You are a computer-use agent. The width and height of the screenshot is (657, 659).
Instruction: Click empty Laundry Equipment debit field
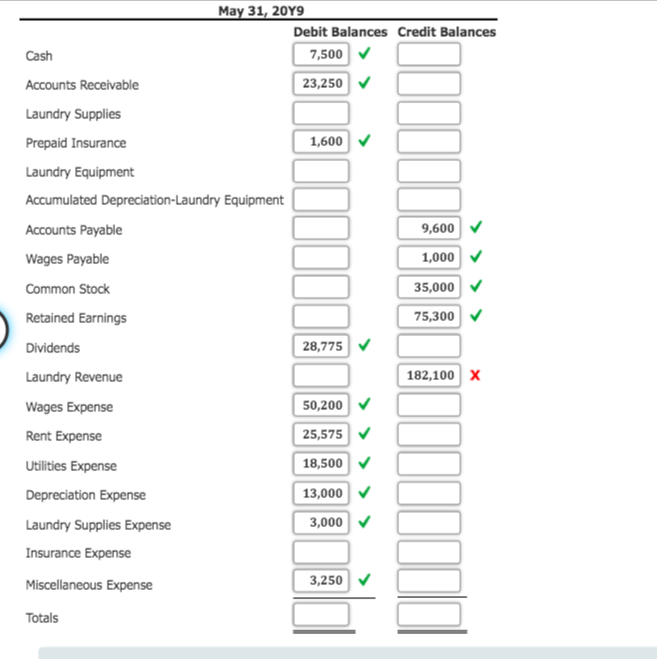tap(321, 171)
